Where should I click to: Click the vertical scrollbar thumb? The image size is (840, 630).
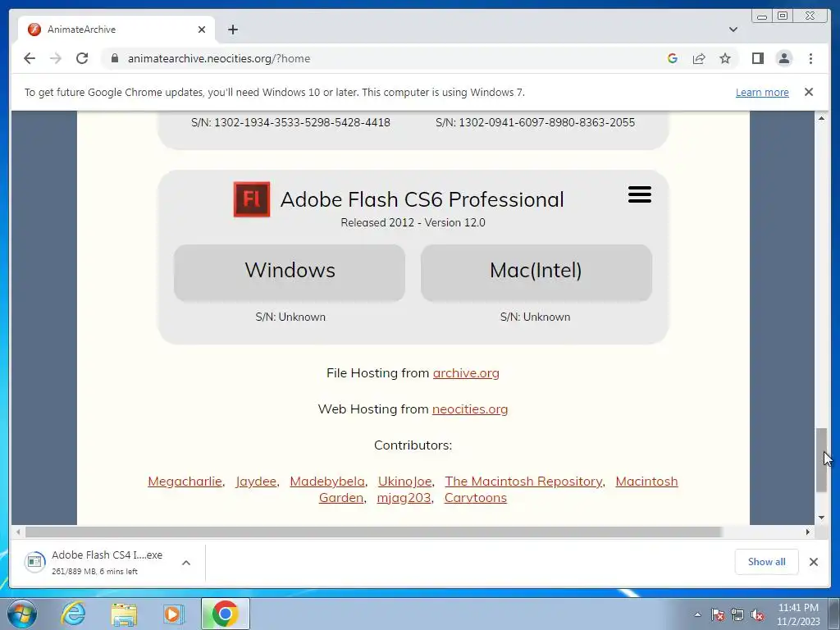coord(821,460)
